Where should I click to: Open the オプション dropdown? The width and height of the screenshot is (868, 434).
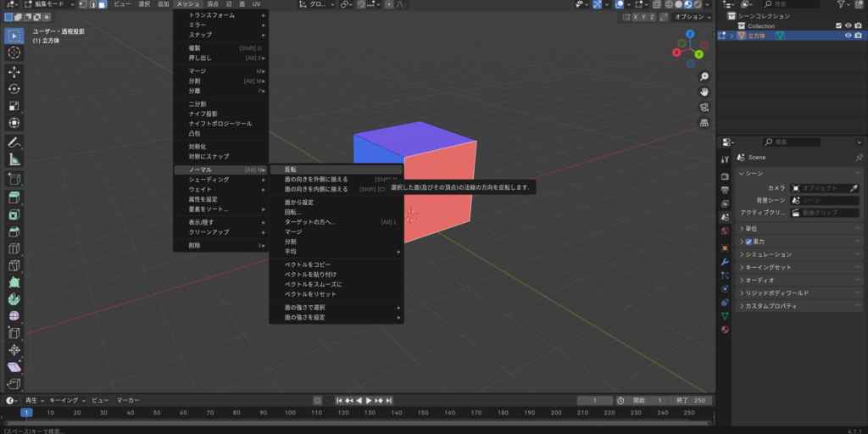(x=692, y=17)
